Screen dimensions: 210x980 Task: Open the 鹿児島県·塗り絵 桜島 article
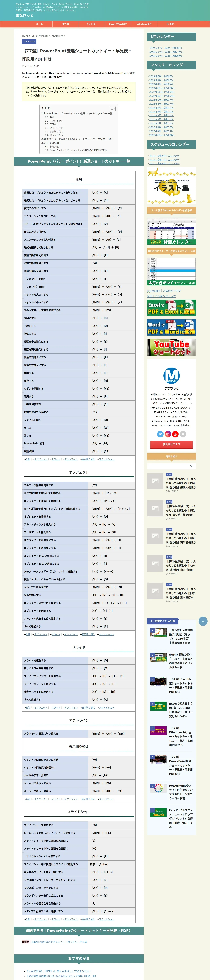point(181,511)
